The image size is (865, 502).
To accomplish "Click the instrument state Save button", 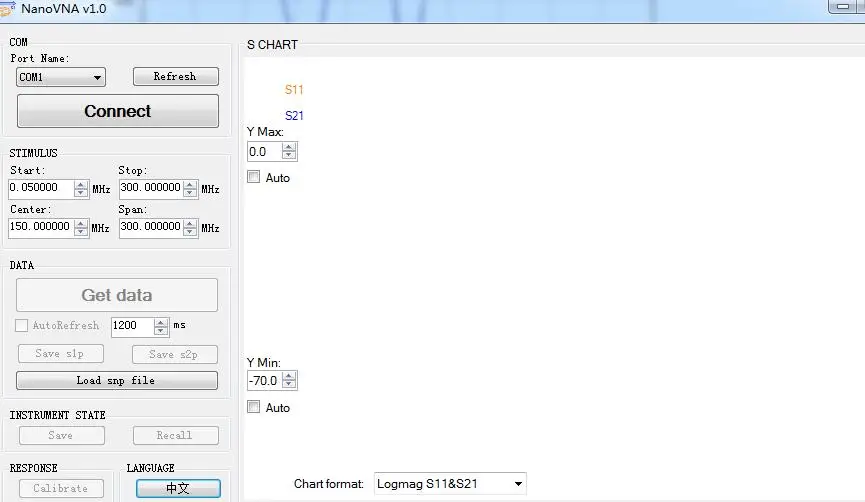I will (x=62, y=435).
